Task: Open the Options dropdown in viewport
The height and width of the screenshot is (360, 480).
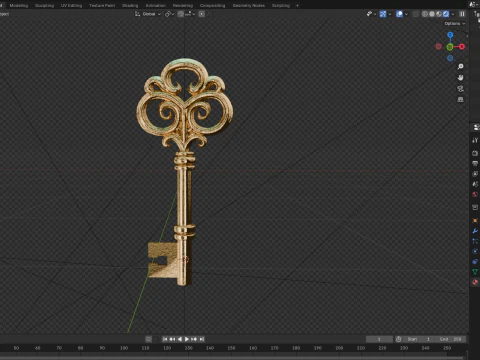Action: 455,24
